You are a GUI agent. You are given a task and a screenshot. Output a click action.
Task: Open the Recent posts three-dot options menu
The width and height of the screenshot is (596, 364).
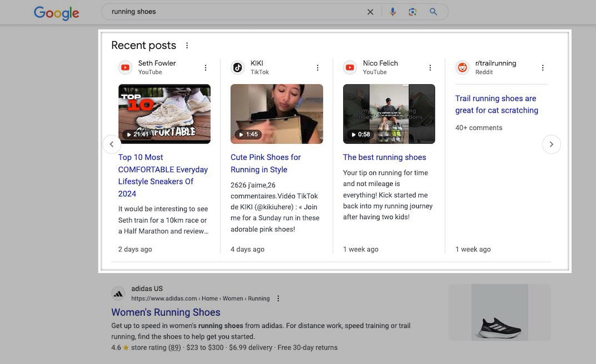coord(187,44)
